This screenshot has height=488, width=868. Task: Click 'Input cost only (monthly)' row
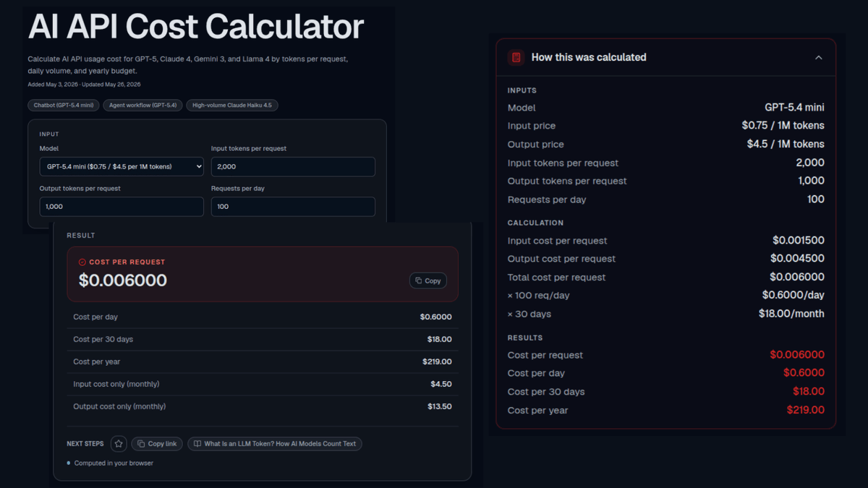pyautogui.click(x=263, y=384)
